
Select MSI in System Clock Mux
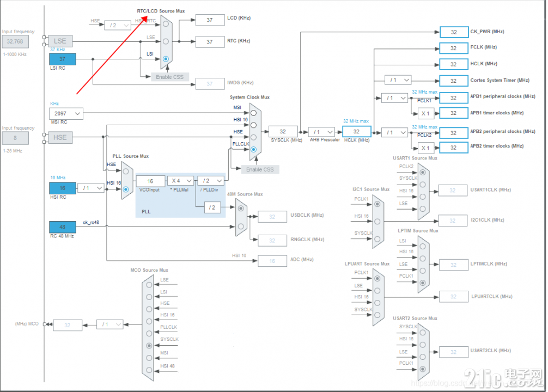[253, 113]
